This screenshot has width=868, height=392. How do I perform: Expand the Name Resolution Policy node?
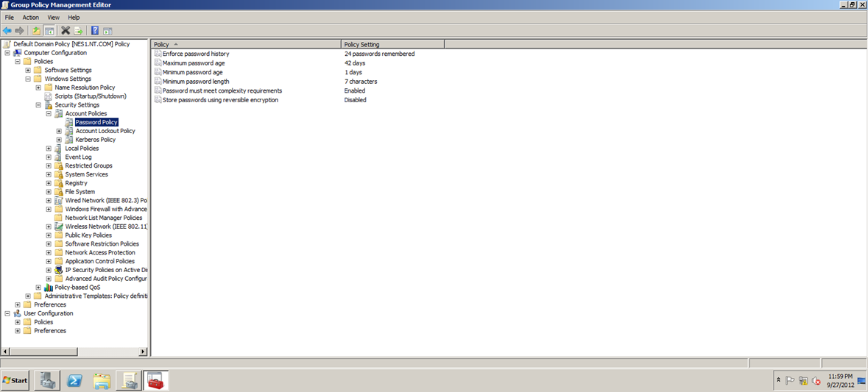pos(38,88)
